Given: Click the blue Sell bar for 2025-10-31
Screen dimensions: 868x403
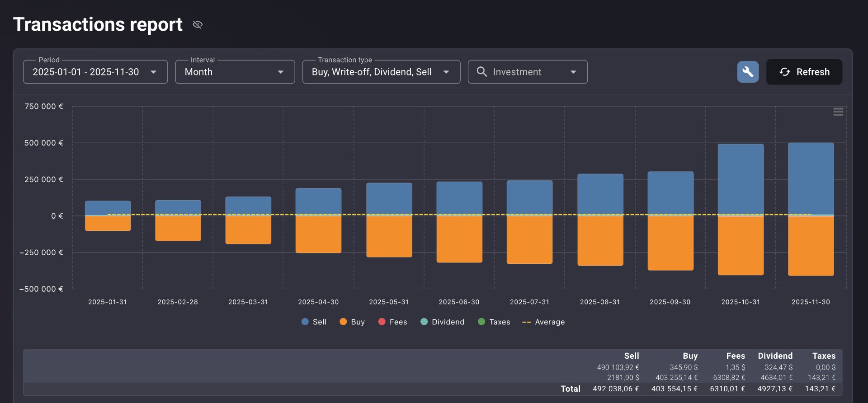Looking at the screenshot, I should click(x=741, y=179).
